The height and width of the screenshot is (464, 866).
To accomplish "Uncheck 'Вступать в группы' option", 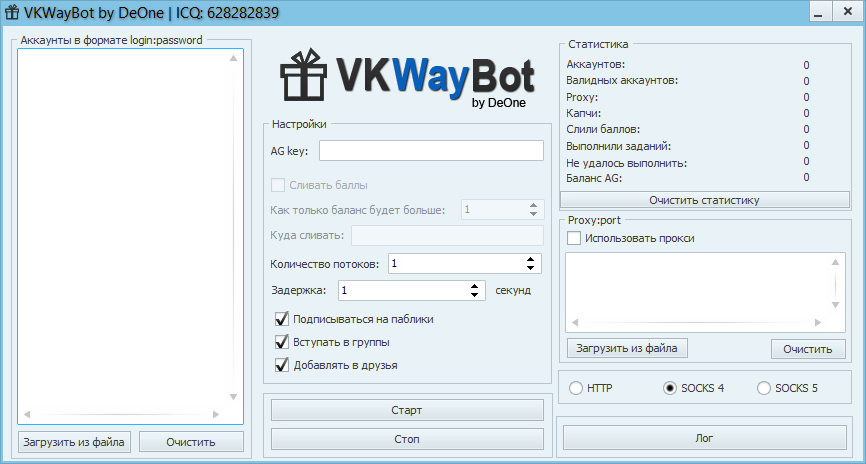I will click(x=282, y=342).
